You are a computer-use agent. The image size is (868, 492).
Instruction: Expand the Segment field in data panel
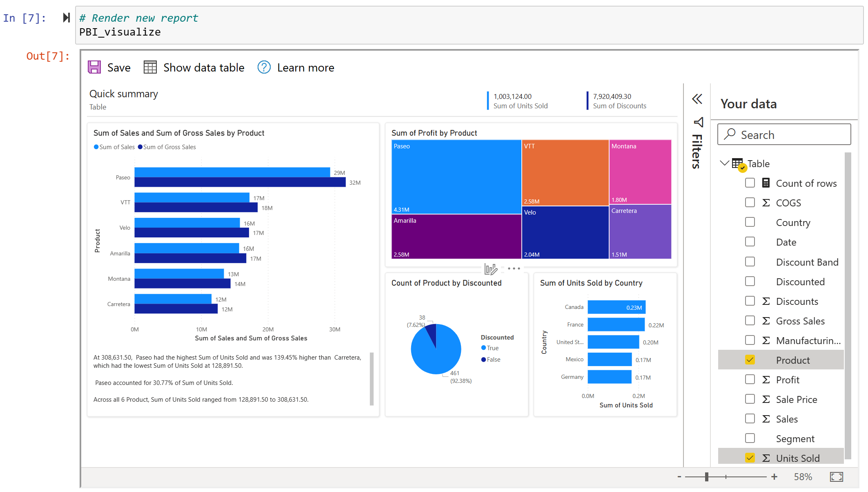[795, 438]
